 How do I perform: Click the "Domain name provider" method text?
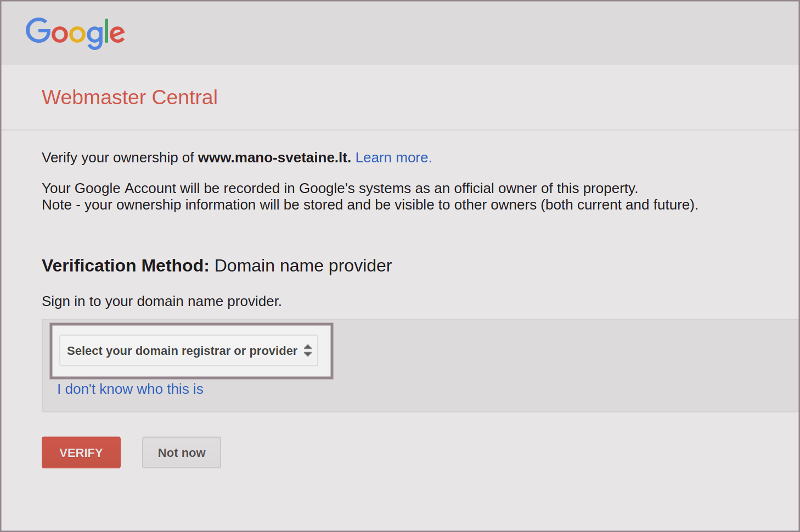[x=303, y=266]
